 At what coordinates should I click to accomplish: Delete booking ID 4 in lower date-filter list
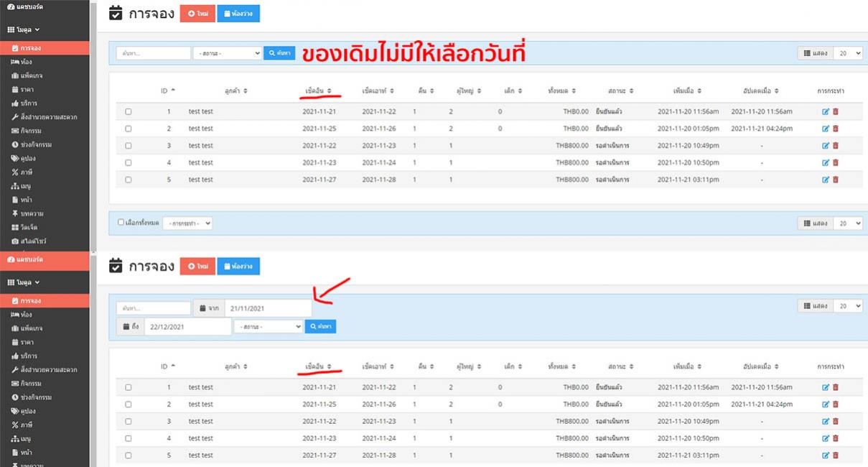[x=836, y=438]
